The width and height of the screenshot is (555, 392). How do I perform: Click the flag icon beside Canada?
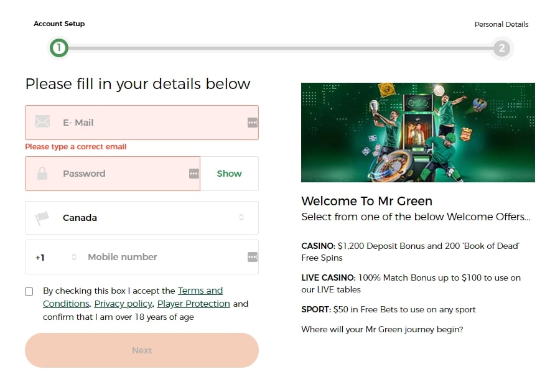tap(41, 218)
